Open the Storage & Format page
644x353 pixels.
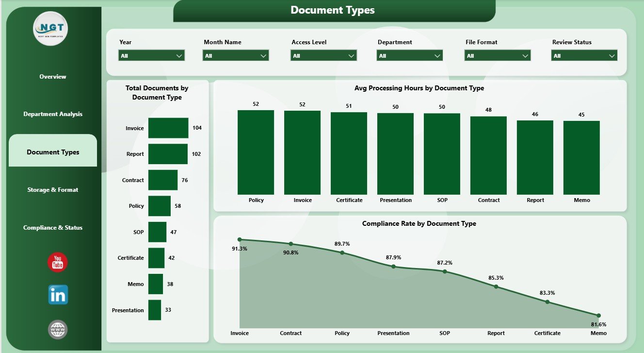pos(53,190)
